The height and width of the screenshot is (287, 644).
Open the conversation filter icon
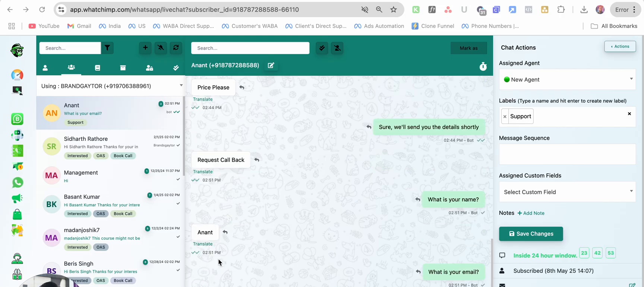click(x=107, y=48)
